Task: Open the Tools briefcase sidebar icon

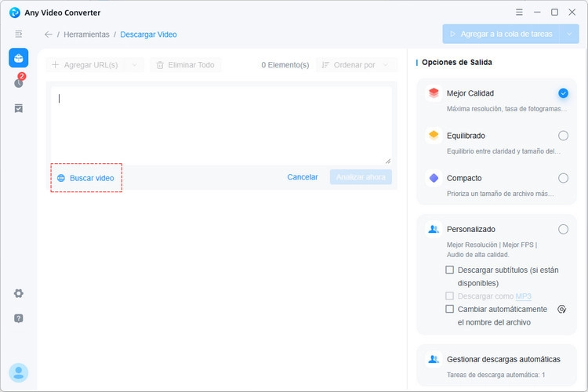Action: pyautogui.click(x=18, y=58)
